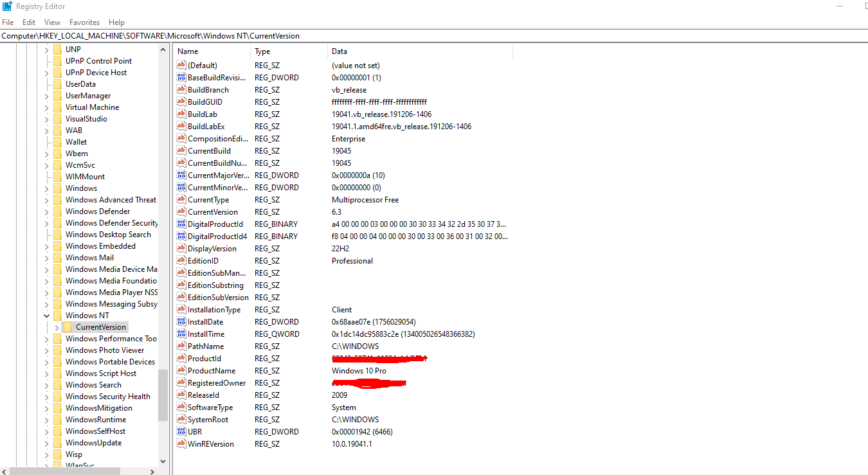Expand the Windows Search key arrow
This screenshot has height=475, width=868.
click(x=47, y=385)
